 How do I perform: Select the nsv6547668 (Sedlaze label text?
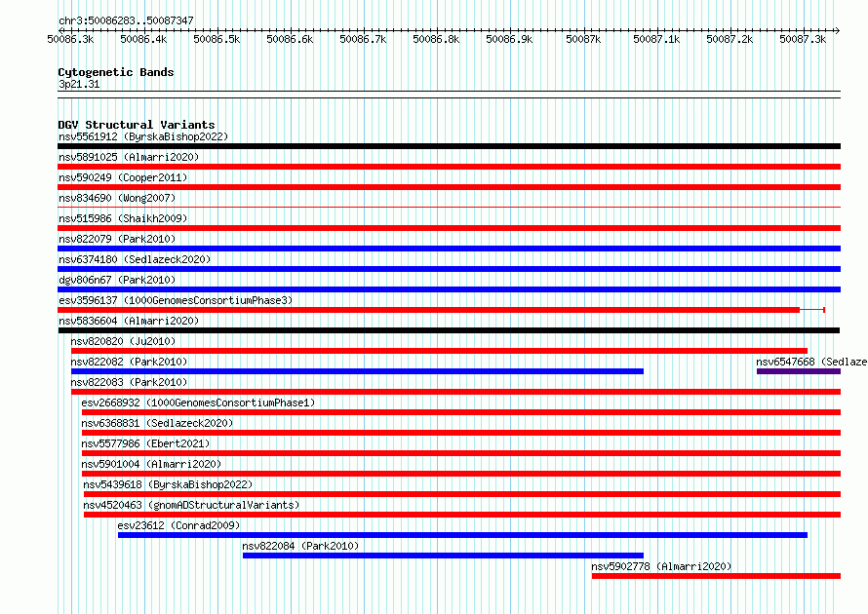point(811,362)
